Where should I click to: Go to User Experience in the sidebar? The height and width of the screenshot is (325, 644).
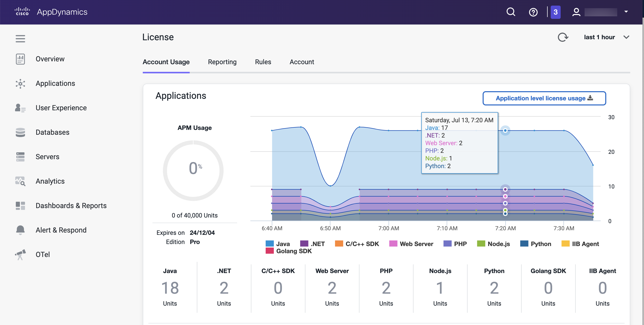[x=61, y=108]
